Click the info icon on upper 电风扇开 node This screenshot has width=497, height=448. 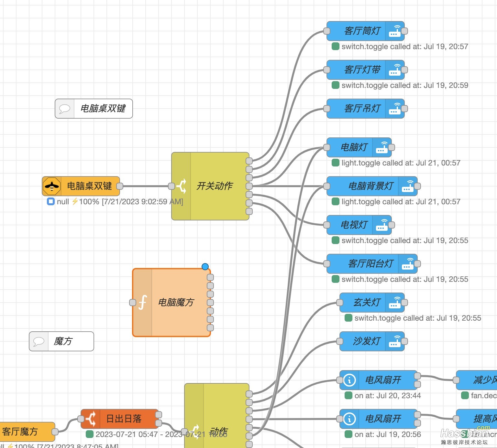pos(349,380)
